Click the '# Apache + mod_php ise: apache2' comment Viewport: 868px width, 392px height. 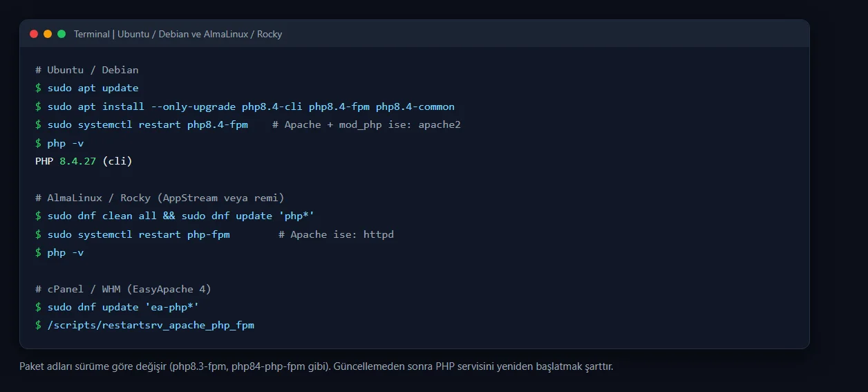[x=366, y=124]
